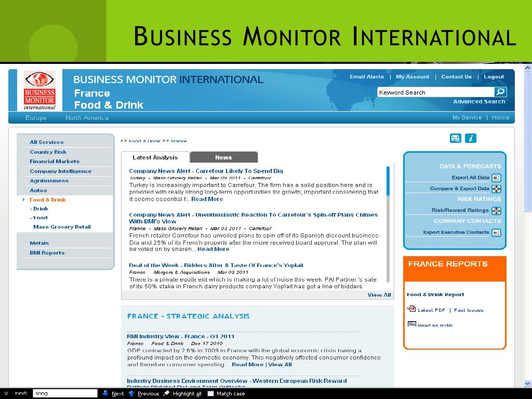Click the Export All Data icon
The height and width of the screenshot is (399, 532).
(496, 178)
